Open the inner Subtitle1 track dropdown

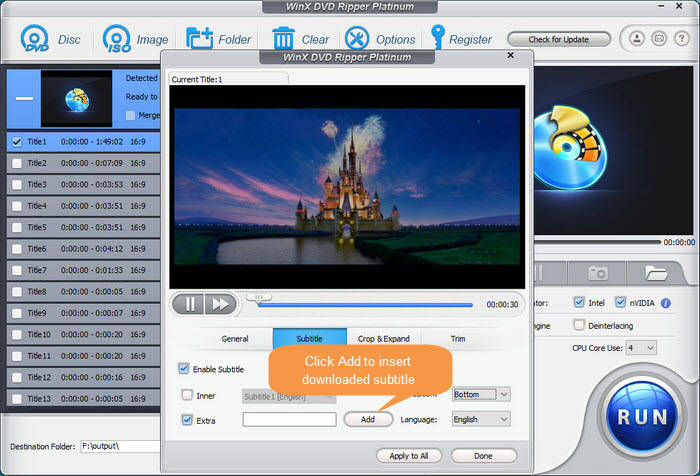coord(289,396)
